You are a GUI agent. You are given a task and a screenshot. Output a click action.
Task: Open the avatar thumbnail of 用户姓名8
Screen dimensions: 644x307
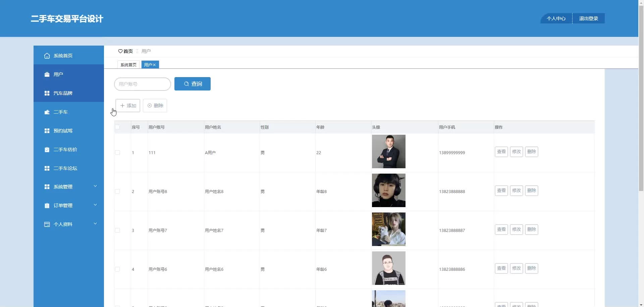coord(389,190)
